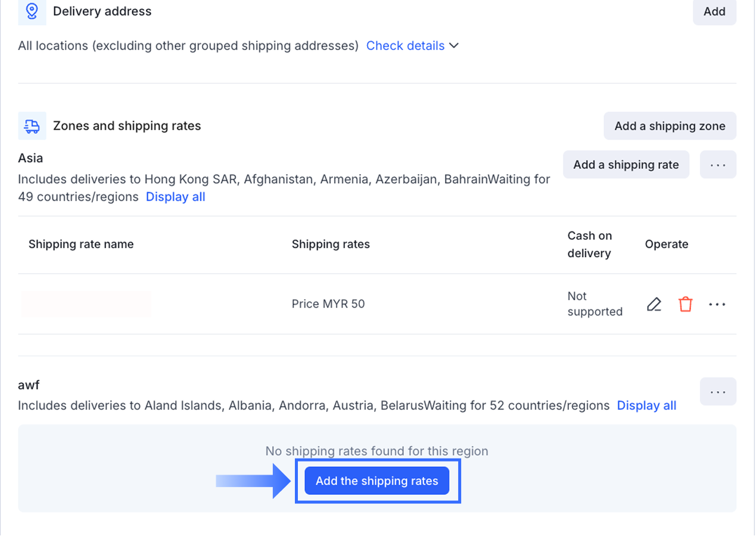Screen dimensions: 756x536
Task: Click the delivery address location pin icon
Action: coord(32,11)
